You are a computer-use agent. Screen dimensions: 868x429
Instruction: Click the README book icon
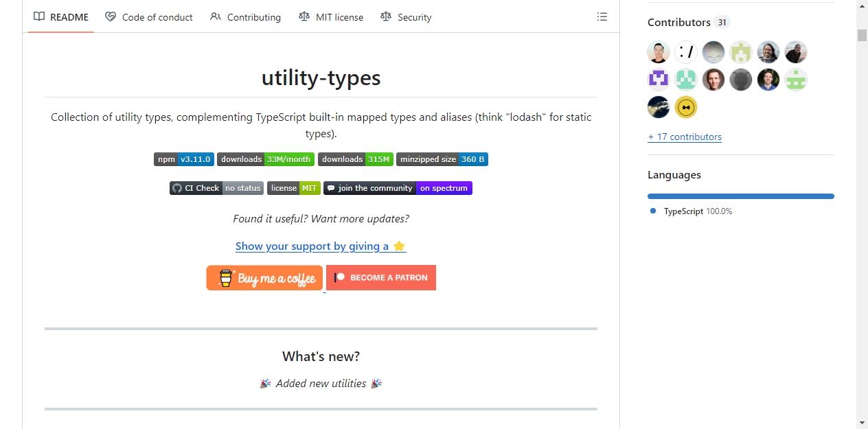pos(39,17)
